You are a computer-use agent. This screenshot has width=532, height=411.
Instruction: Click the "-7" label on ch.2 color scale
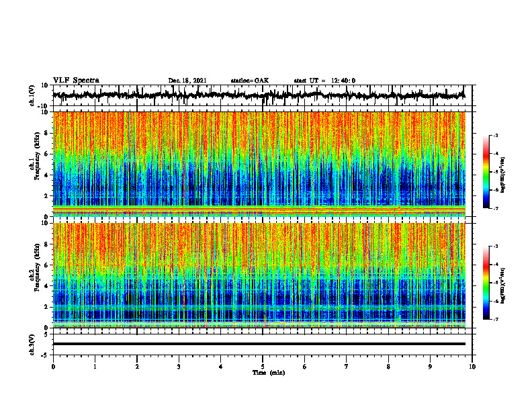point(496,320)
